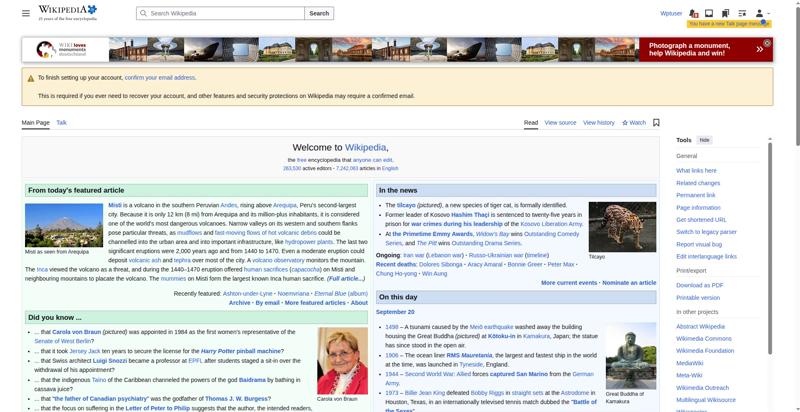Click the double-arrow on the red banner
The image size is (800, 412).
(760, 49)
